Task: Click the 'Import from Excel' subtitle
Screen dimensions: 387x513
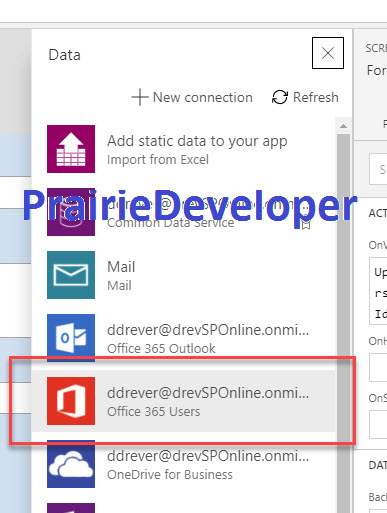Action: [158, 160]
